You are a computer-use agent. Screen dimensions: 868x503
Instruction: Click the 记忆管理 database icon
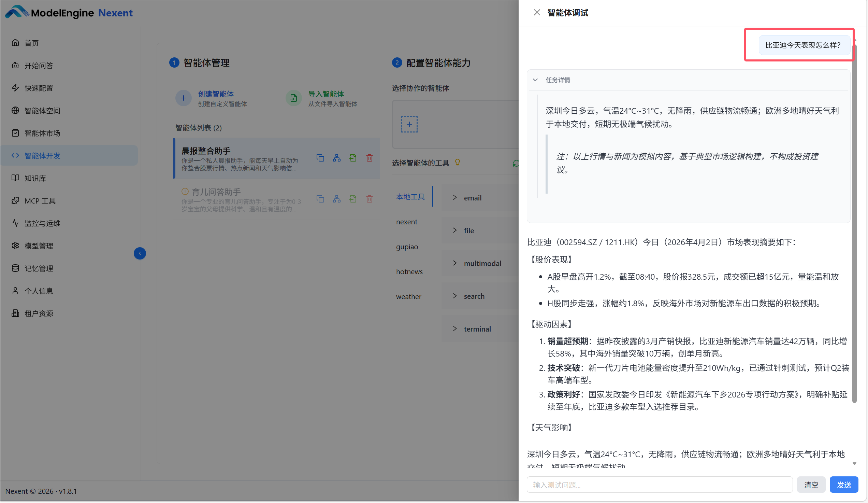pyautogui.click(x=15, y=268)
